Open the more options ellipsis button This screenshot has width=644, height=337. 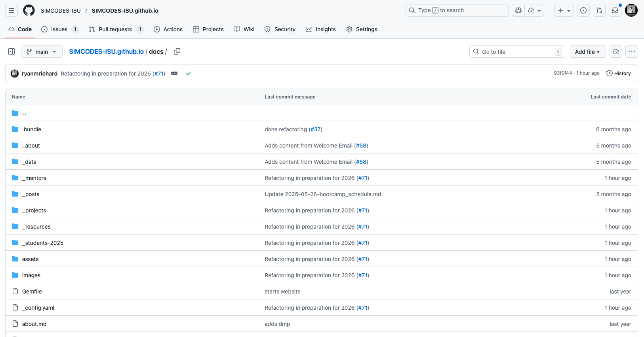coord(631,51)
